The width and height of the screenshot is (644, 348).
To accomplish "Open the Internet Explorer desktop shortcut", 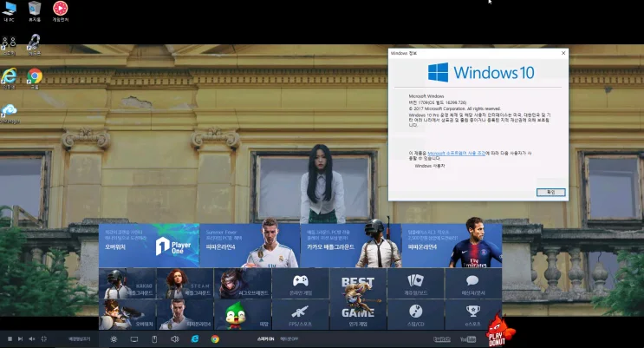I will click(9, 78).
